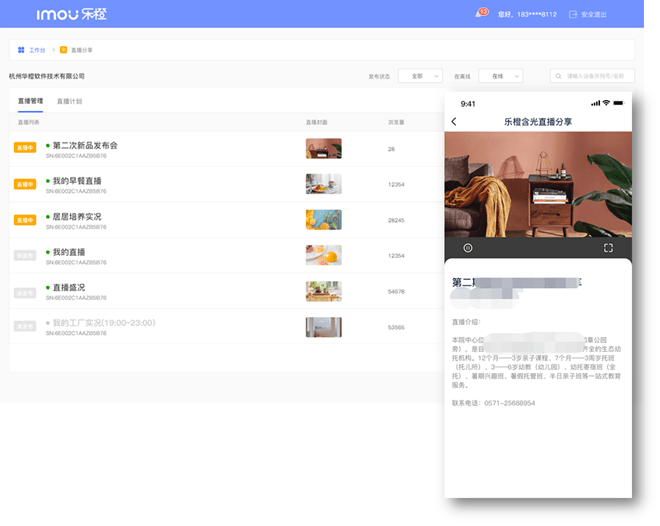
Task: Open cover thumbnail for 我的直播
Action: pyautogui.click(x=323, y=255)
